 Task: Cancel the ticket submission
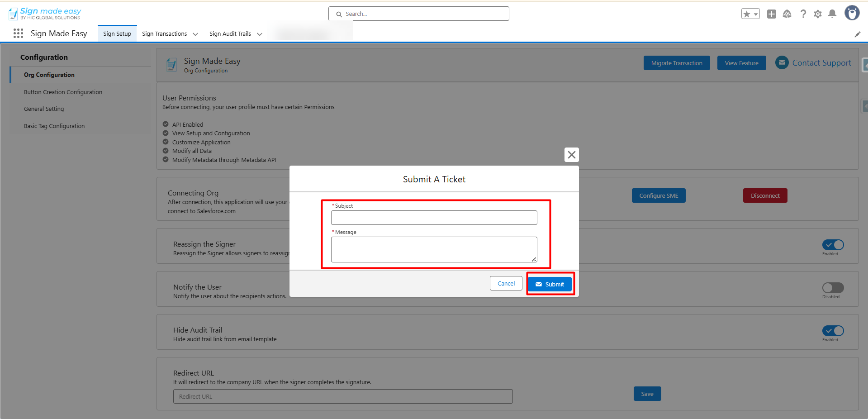point(506,283)
